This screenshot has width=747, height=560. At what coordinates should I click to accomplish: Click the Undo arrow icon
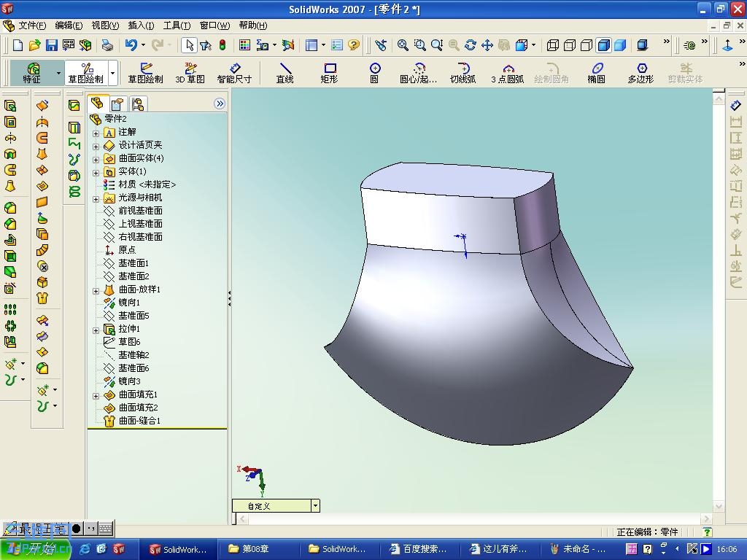pyautogui.click(x=131, y=45)
